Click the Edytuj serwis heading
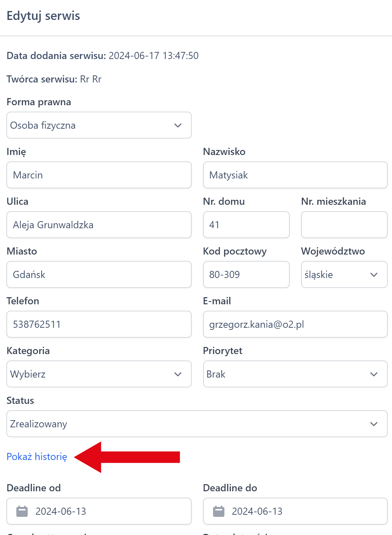 coord(43,16)
